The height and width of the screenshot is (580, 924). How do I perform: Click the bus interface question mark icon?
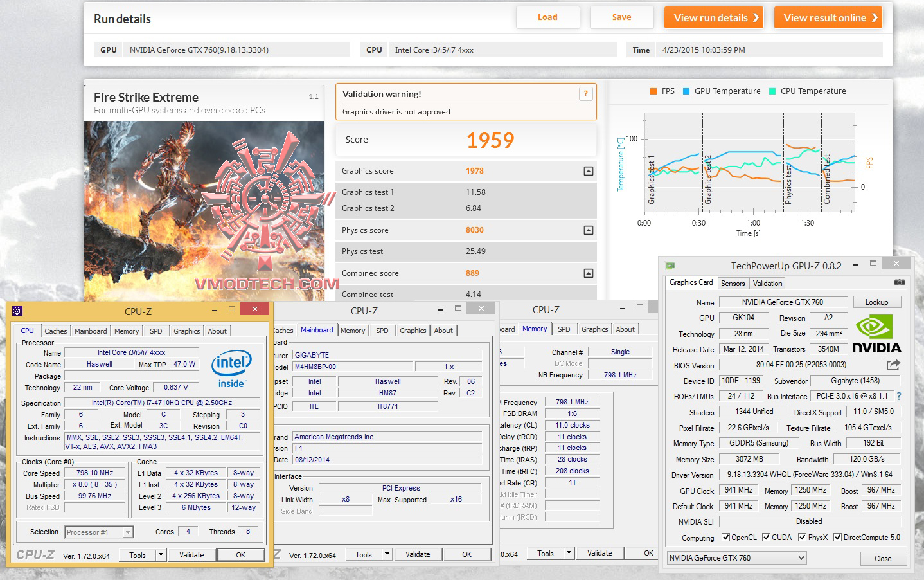898,396
